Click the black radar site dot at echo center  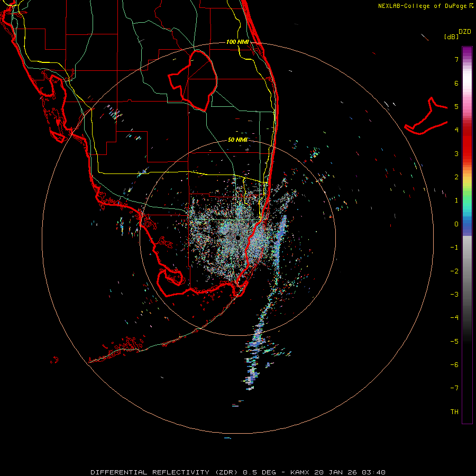pos(237,237)
